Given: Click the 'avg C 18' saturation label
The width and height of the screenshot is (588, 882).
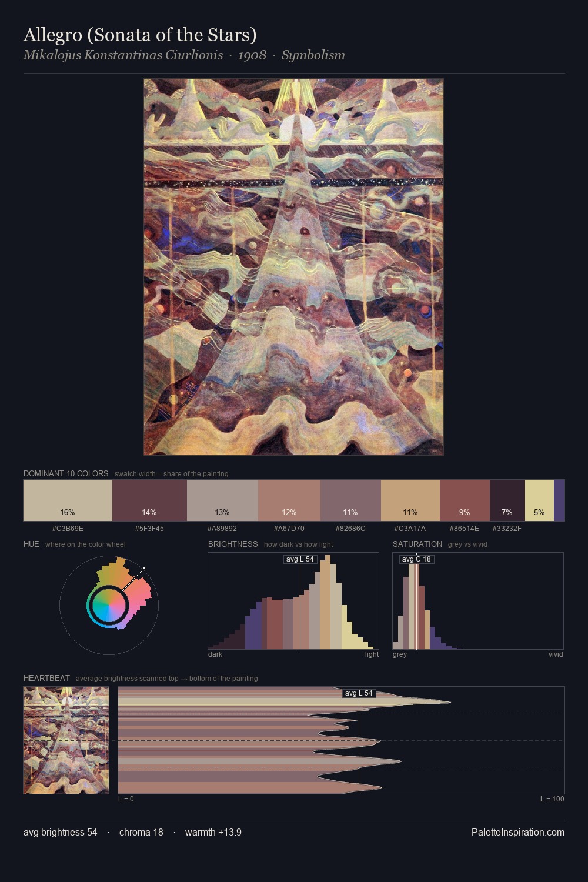Looking at the screenshot, I should [x=416, y=559].
